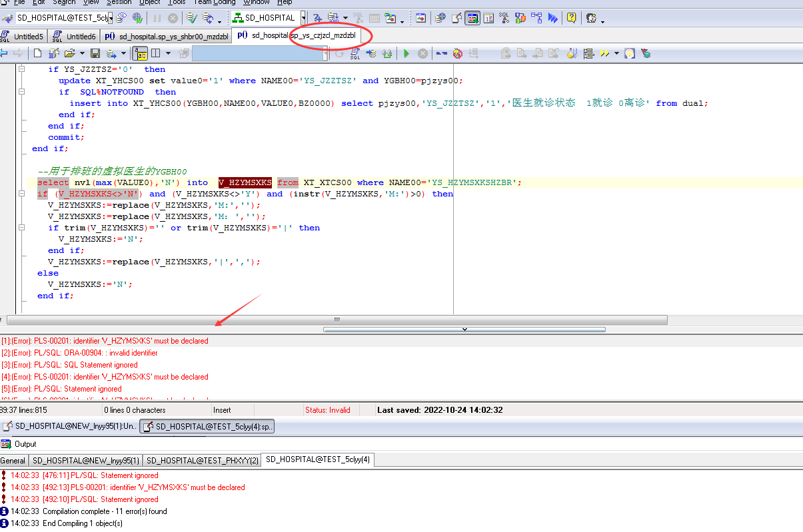Open the Session menu
This screenshot has width=803, height=532.
[119, 3]
